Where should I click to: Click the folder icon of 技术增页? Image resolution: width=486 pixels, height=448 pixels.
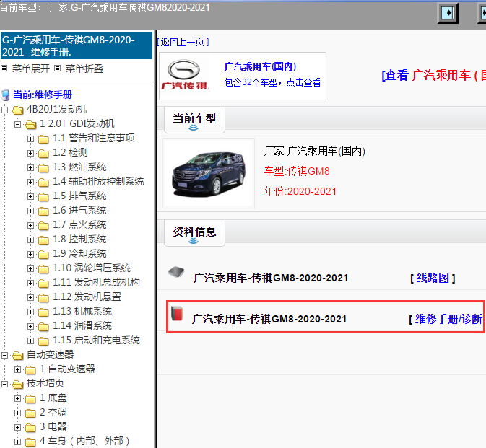point(18,385)
